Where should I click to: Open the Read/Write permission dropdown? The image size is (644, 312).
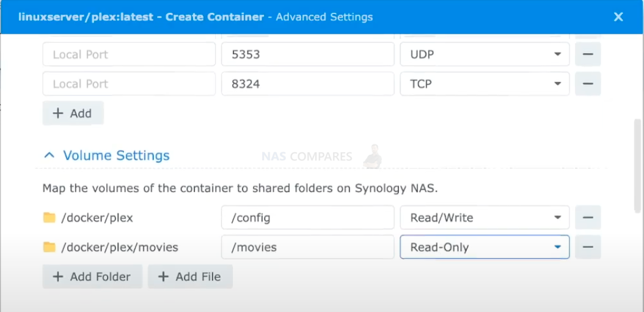[x=485, y=217]
